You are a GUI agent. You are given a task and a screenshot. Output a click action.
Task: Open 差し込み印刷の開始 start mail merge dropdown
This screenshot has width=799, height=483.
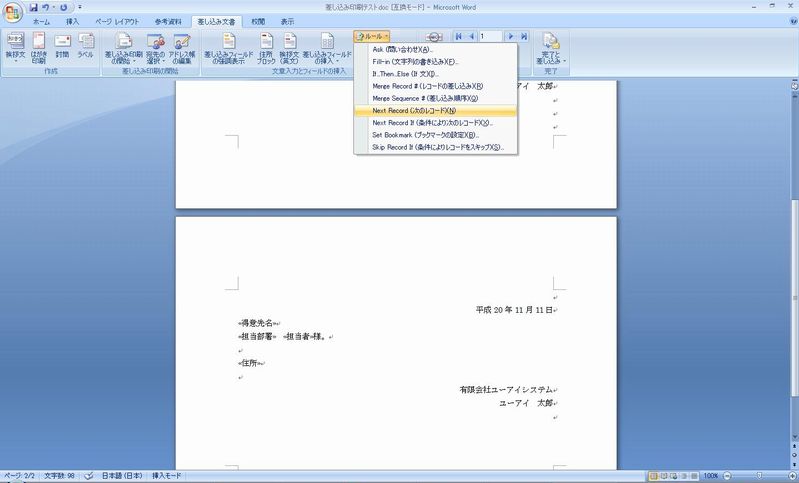pyautogui.click(x=124, y=48)
